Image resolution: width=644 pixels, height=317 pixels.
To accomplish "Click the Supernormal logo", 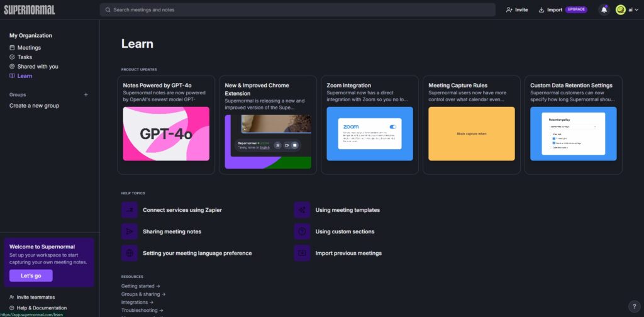I will [29, 10].
